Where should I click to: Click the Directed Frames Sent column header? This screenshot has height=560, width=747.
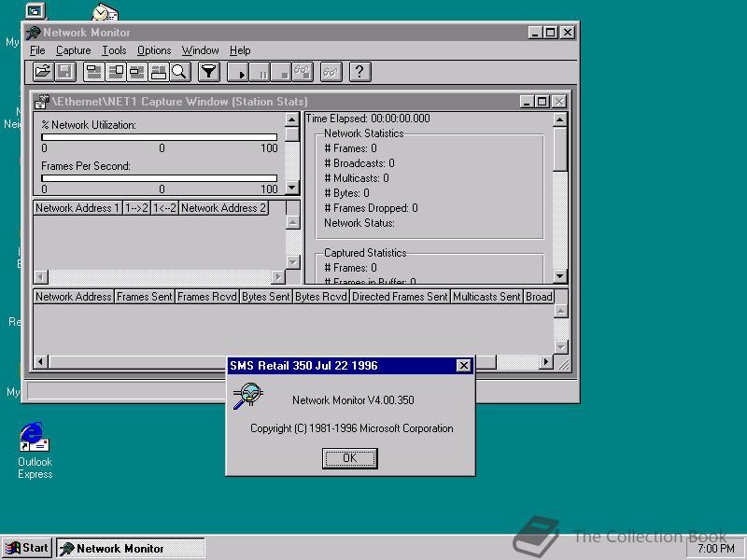pos(400,297)
